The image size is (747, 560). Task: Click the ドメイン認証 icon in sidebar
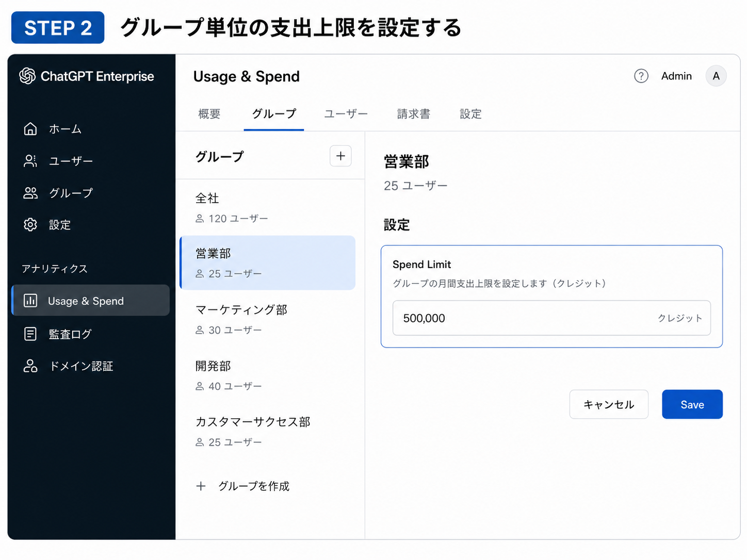pos(30,366)
